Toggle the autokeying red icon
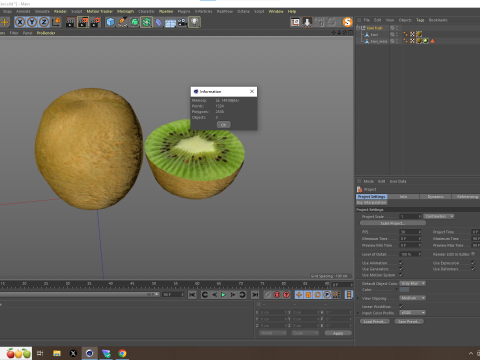480x360 pixels. (x=286, y=295)
